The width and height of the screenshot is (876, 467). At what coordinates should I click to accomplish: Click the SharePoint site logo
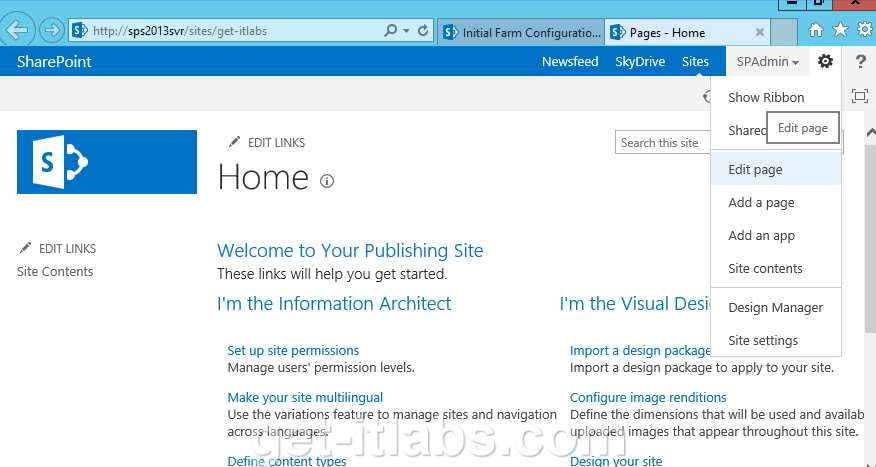pos(107,160)
